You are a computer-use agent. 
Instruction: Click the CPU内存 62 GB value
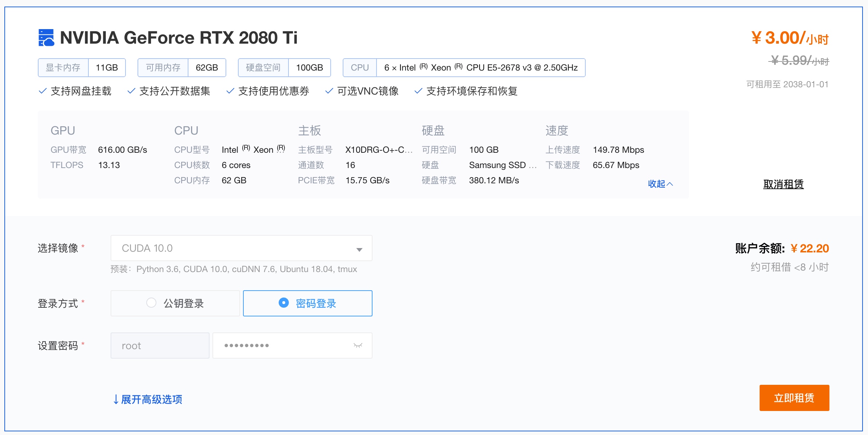tap(234, 180)
